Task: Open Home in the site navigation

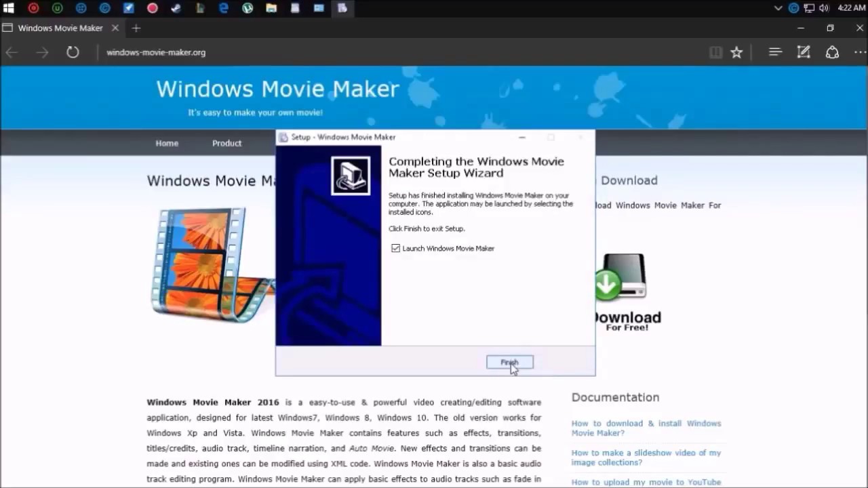Action: tap(167, 143)
